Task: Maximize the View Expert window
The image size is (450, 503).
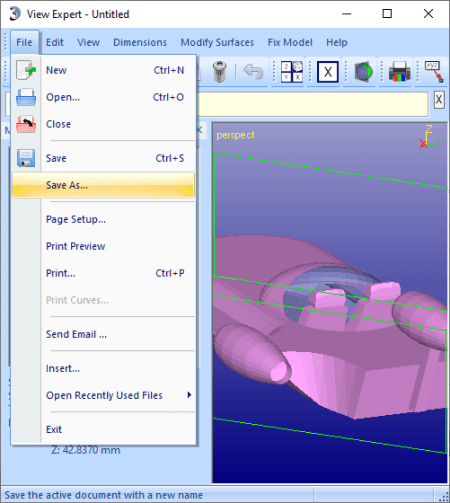Action: pyautogui.click(x=387, y=14)
